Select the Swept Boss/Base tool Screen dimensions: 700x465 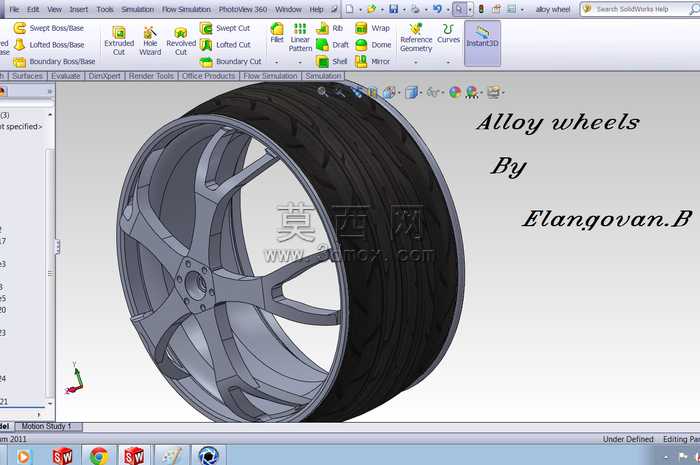49,28
